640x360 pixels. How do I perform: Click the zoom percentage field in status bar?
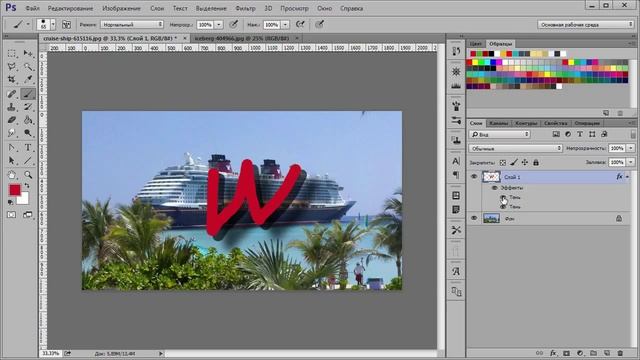pos(51,353)
